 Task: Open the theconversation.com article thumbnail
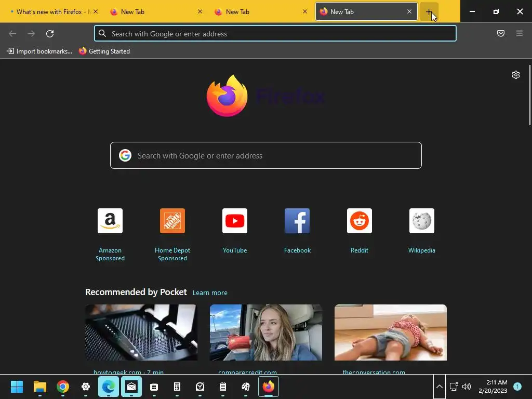pos(391,332)
